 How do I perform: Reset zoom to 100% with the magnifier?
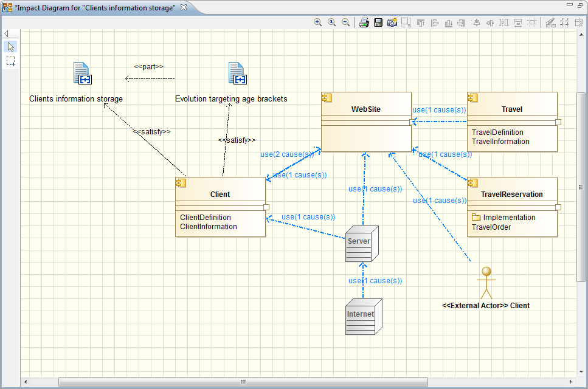pos(331,22)
